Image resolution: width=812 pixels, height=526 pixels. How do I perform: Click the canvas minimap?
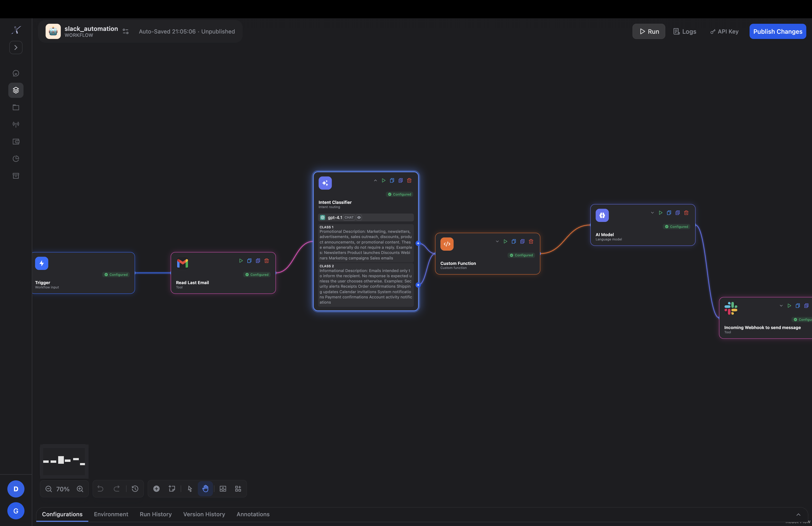pos(64,461)
